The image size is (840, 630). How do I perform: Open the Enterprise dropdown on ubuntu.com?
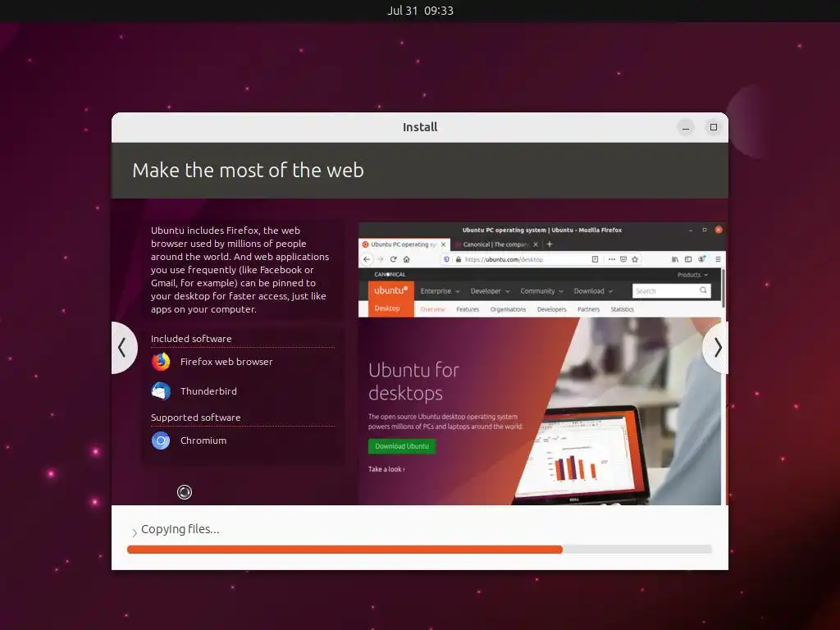[x=440, y=291]
